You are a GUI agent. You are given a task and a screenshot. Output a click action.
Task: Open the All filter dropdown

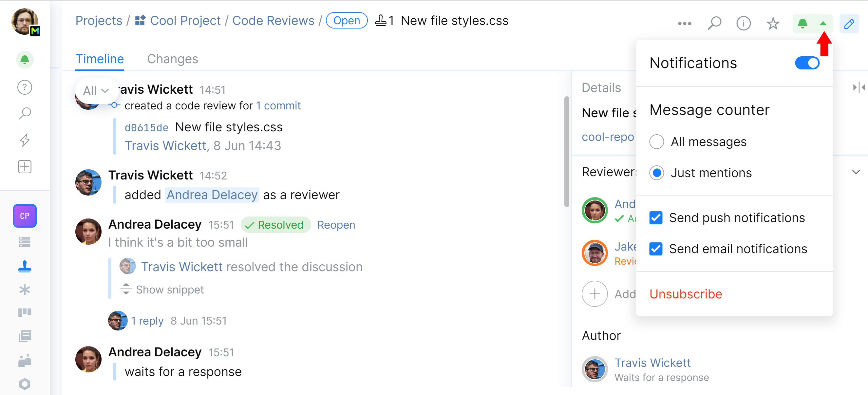[96, 91]
